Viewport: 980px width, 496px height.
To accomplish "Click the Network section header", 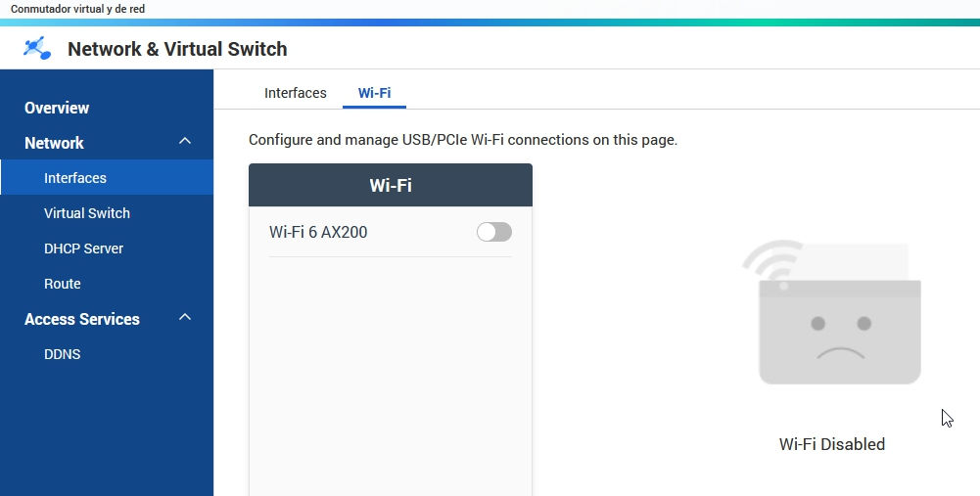I will [x=55, y=143].
